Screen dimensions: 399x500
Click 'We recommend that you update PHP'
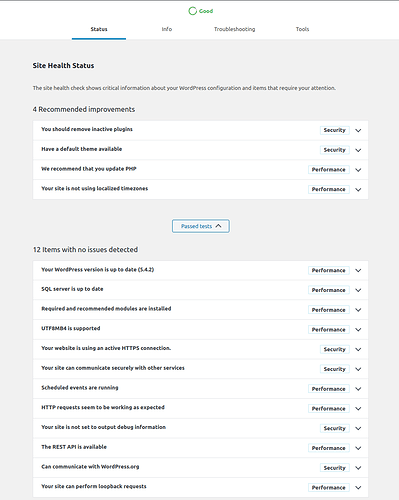89,169
